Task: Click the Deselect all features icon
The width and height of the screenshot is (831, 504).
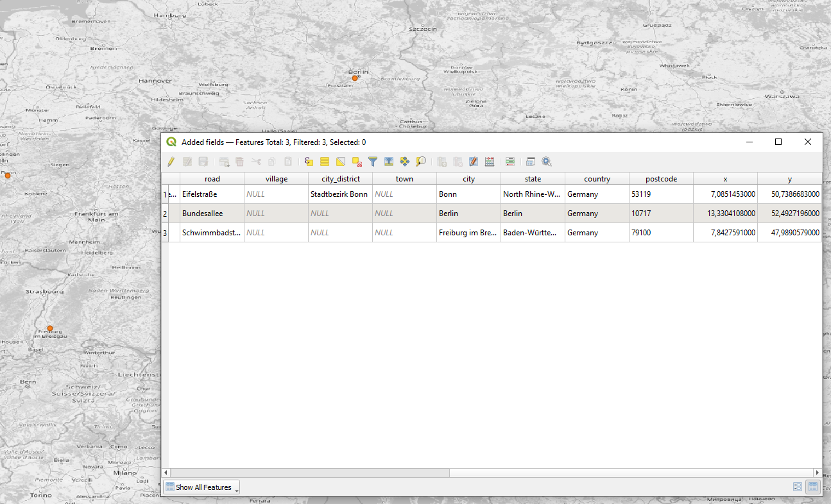Action: pos(357,162)
